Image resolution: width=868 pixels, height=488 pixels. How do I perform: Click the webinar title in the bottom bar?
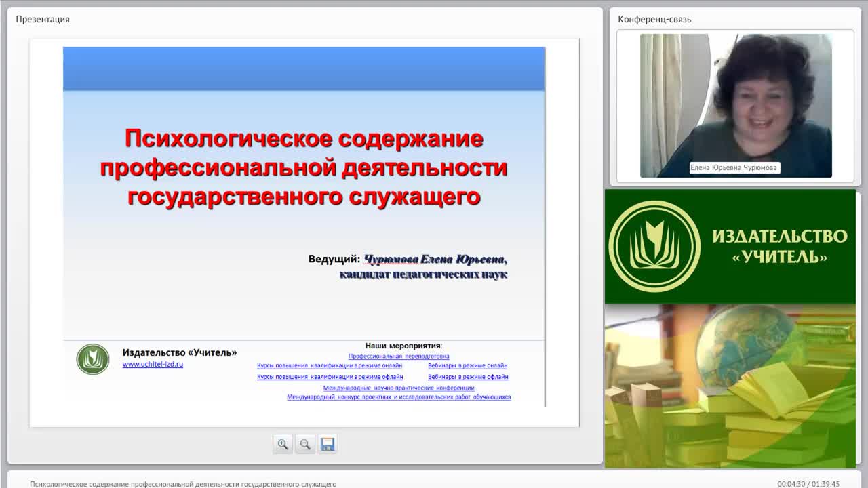183,484
